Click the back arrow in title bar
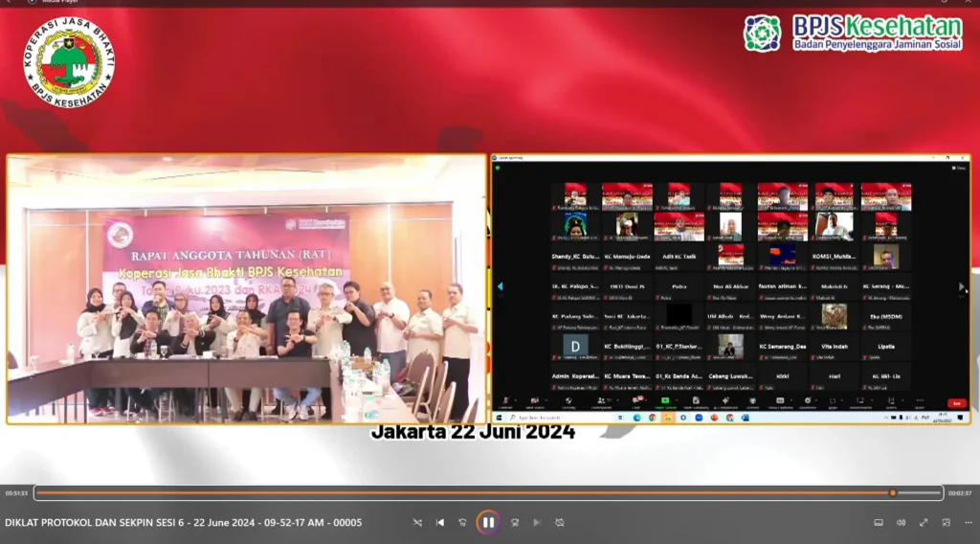 pos(8,3)
